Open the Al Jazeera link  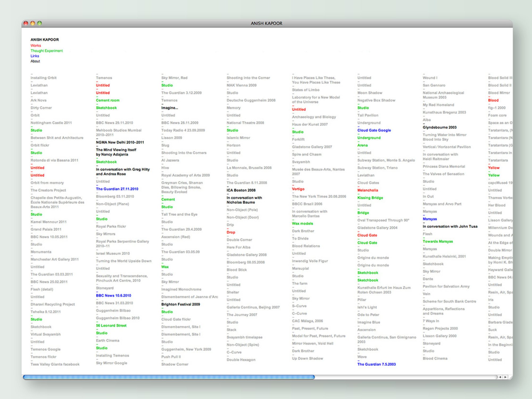pos(170,160)
